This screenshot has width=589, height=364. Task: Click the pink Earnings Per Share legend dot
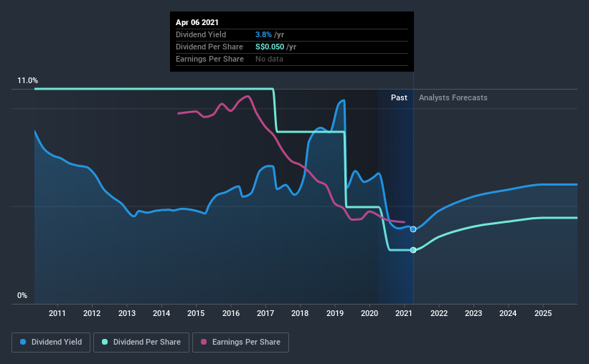point(204,342)
